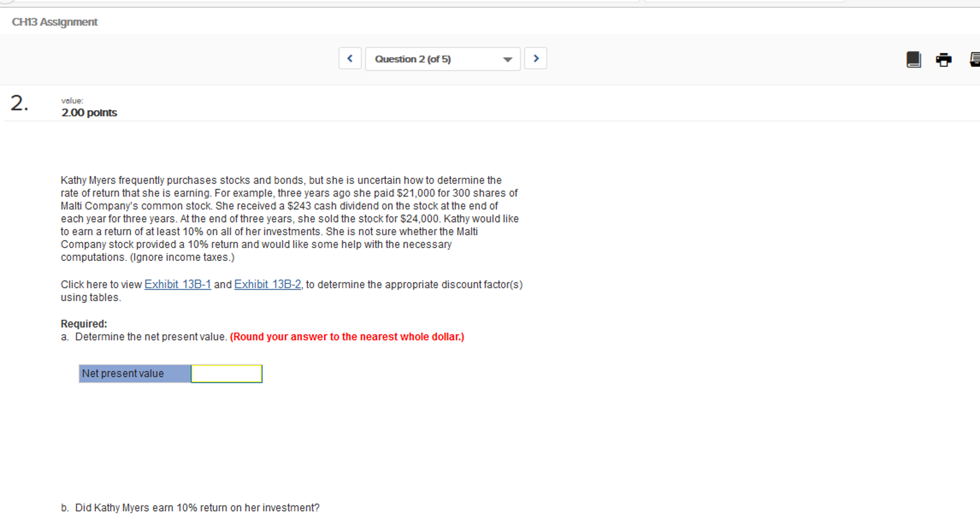Viewport: 980px width, 525px height.
Task: Select the Net present value label cell
Action: tap(134, 373)
